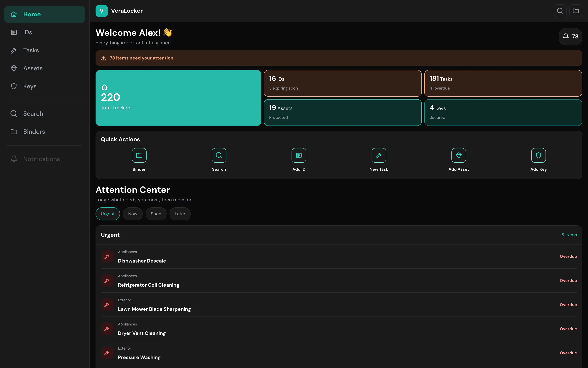Viewport: 588px width, 368px height.
Task: Click the wrench icon beside Lawn Mower Blade Sharpening
Action: (107, 305)
